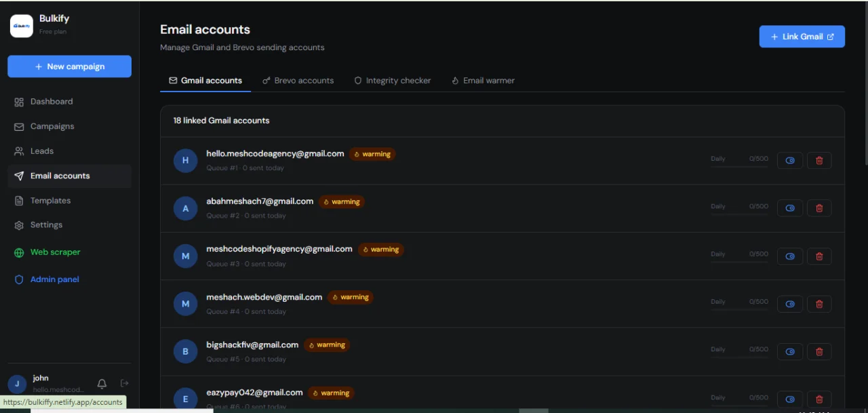868x413 pixels.
Task: Click avatar M of meshach.webdev
Action: coord(186,304)
